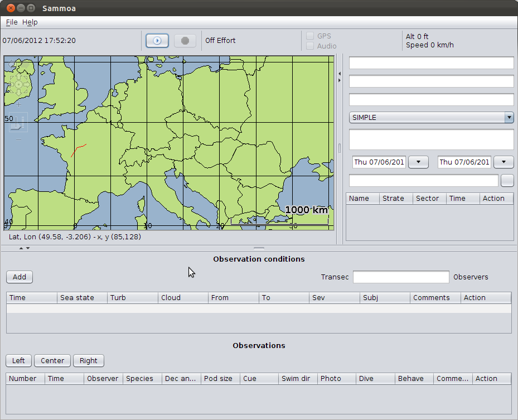Click the map next-view forward arrow
This screenshot has width=518, height=420.
[x=25, y=65]
